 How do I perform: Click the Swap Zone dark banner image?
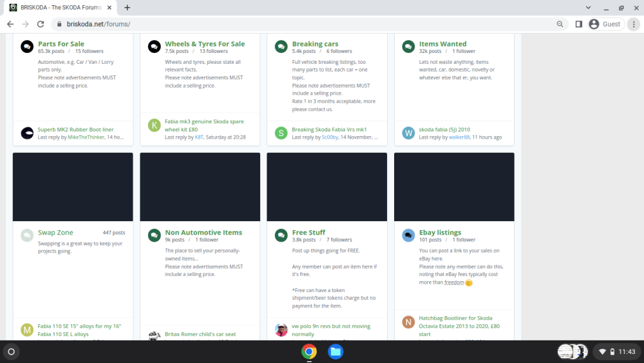click(x=73, y=187)
